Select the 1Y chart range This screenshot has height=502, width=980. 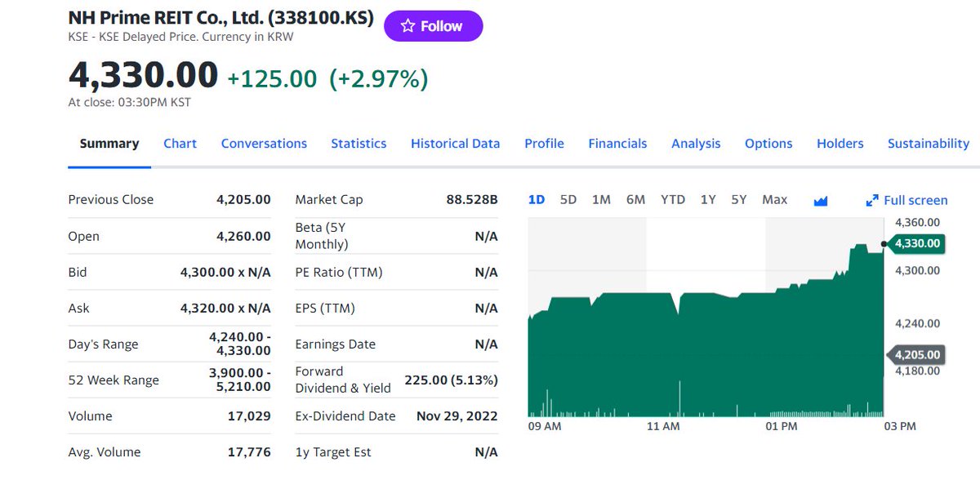(708, 200)
